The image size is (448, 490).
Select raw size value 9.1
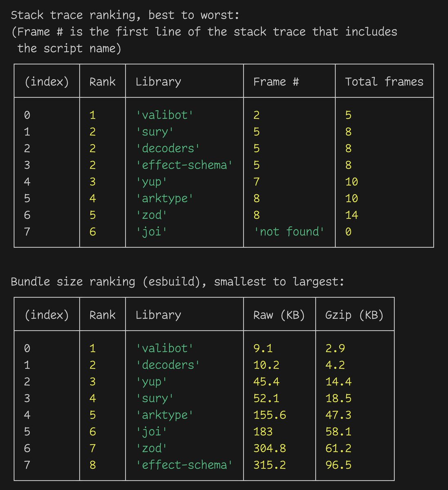(x=263, y=348)
